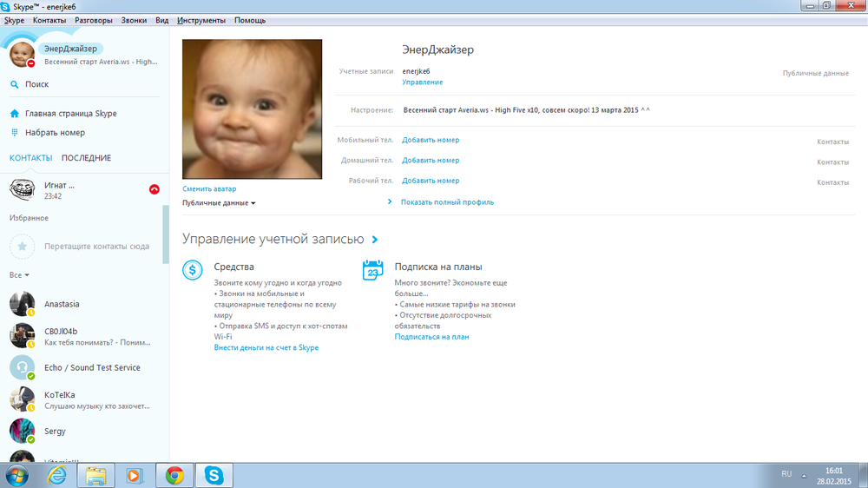Click the contact list scrollbar

166,235
